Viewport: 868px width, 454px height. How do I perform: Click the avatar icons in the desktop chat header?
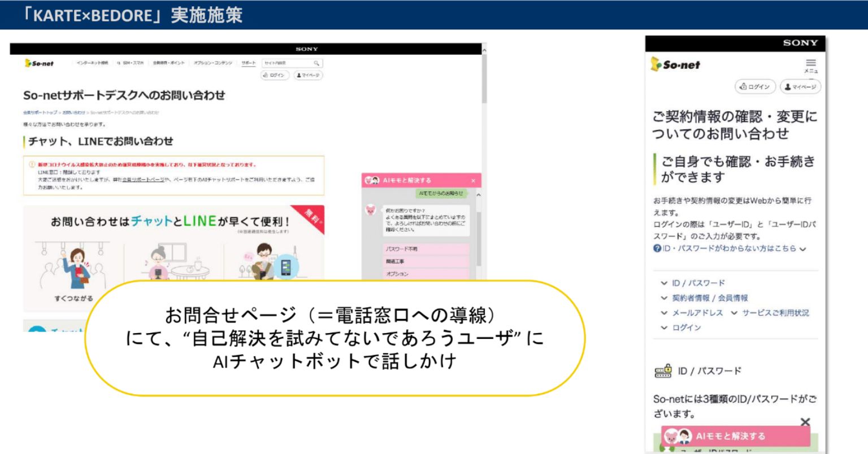372,180
